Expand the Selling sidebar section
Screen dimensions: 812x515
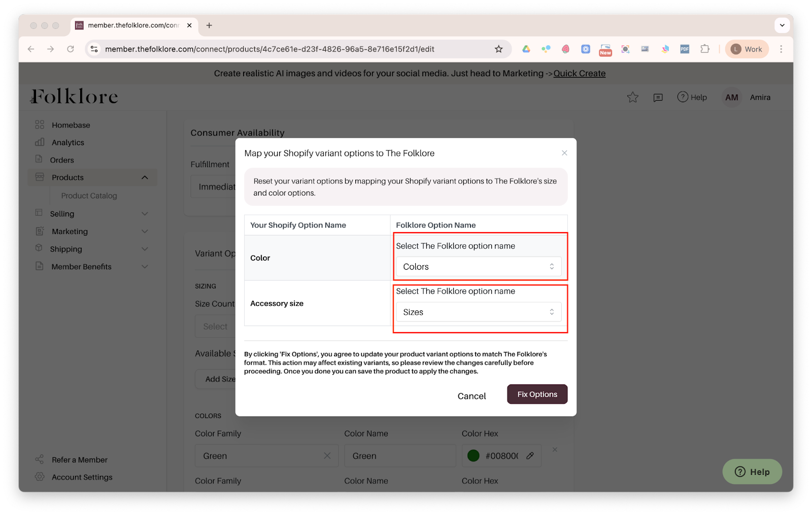[x=145, y=214]
